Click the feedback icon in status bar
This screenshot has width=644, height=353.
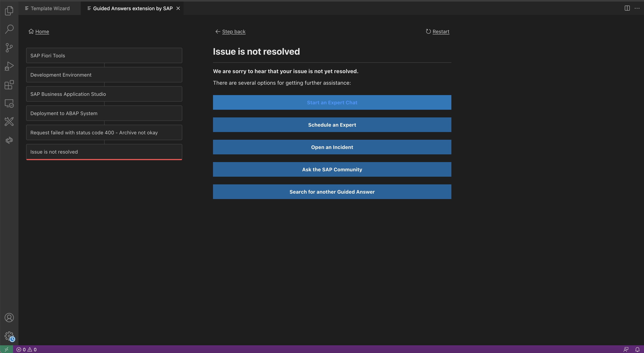click(626, 350)
